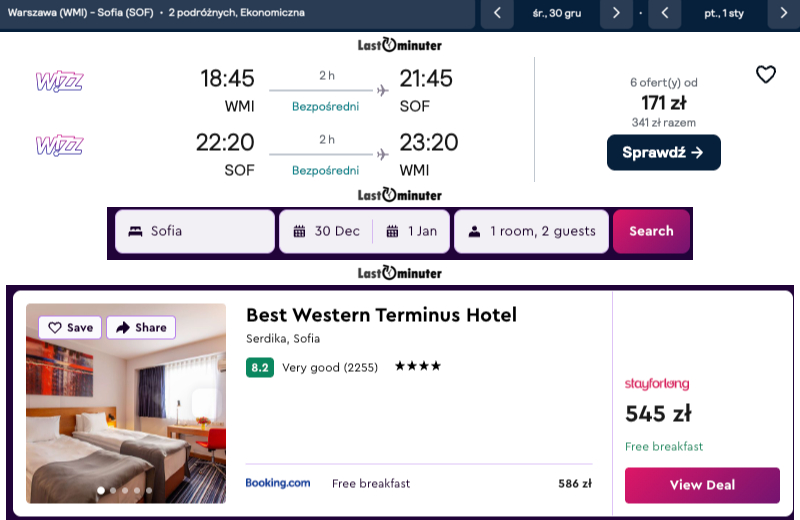Open the Best Western Terminus Hotel title
Viewport: 800px width, 520px height.
coord(381,315)
